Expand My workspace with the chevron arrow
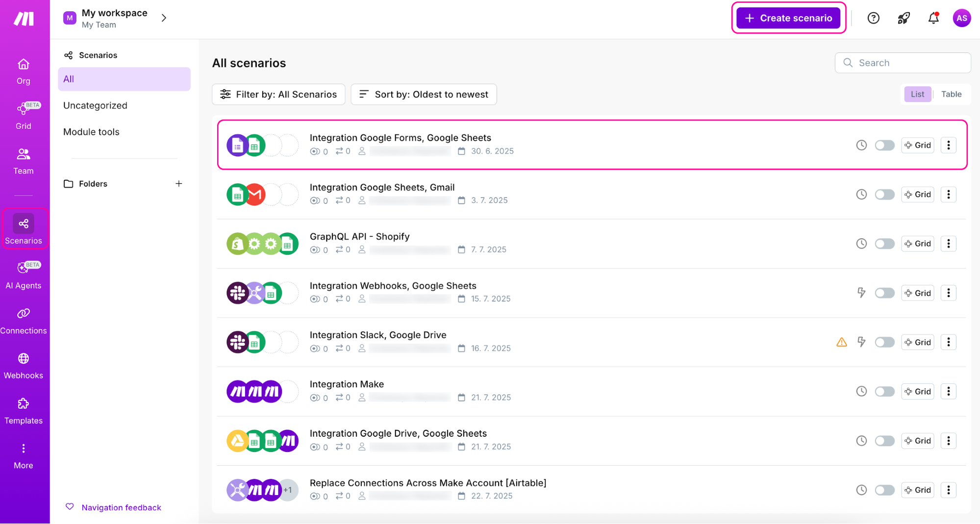Viewport: 980px width, 524px height. click(x=164, y=18)
